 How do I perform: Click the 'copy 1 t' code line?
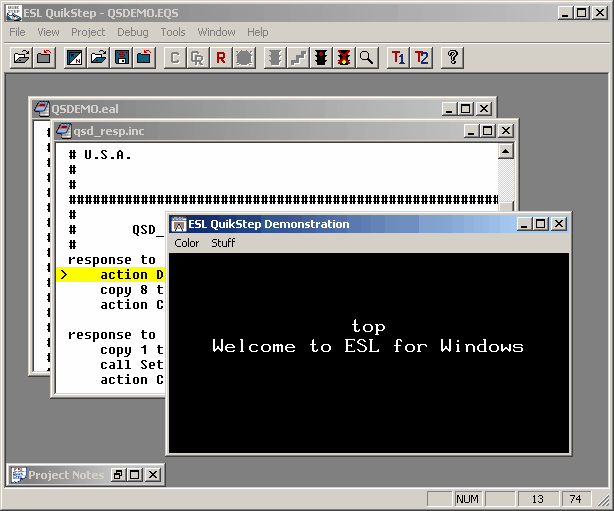(132, 350)
